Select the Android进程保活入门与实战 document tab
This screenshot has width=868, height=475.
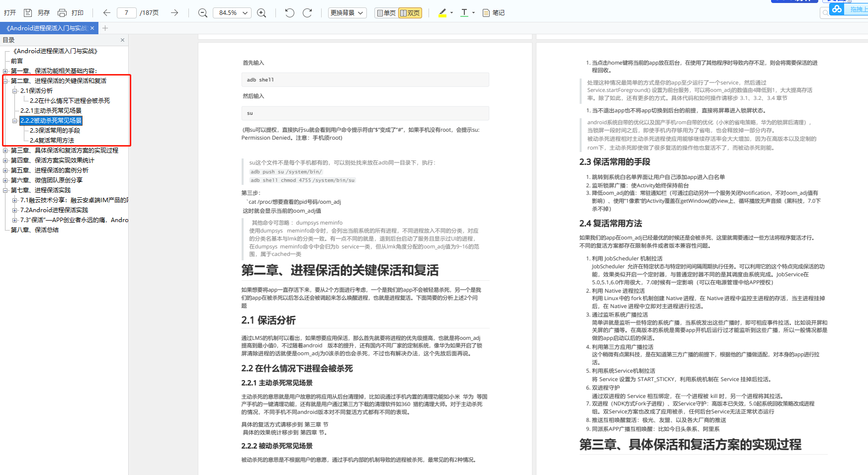[47, 28]
